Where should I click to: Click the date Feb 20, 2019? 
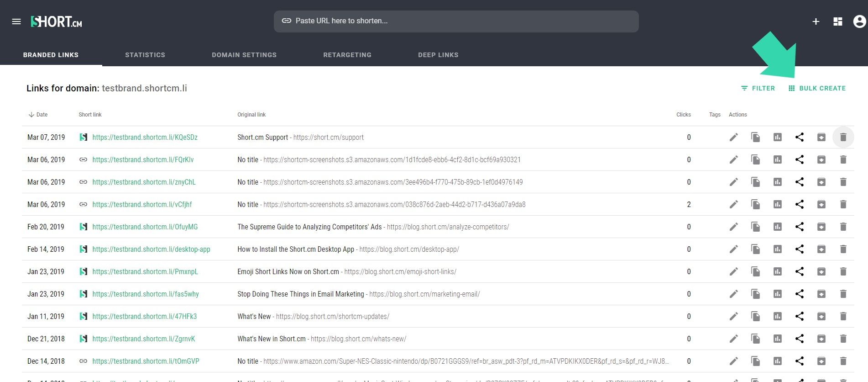pyautogui.click(x=46, y=227)
